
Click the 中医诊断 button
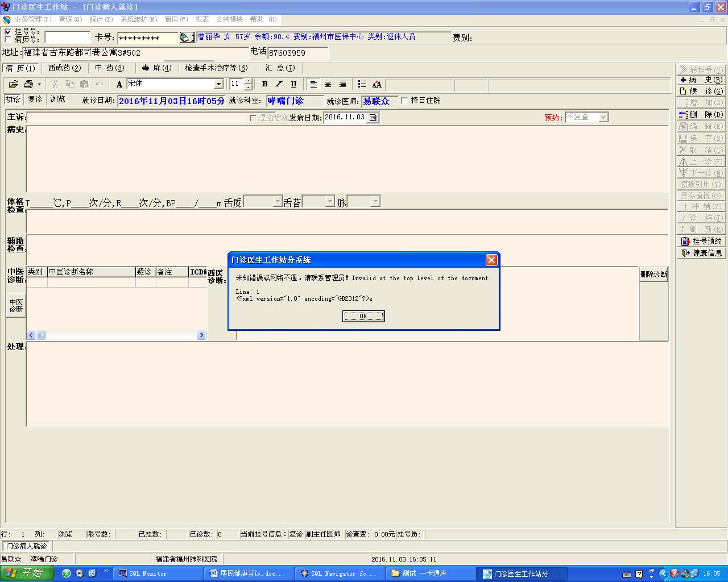pyautogui.click(x=16, y=306)
